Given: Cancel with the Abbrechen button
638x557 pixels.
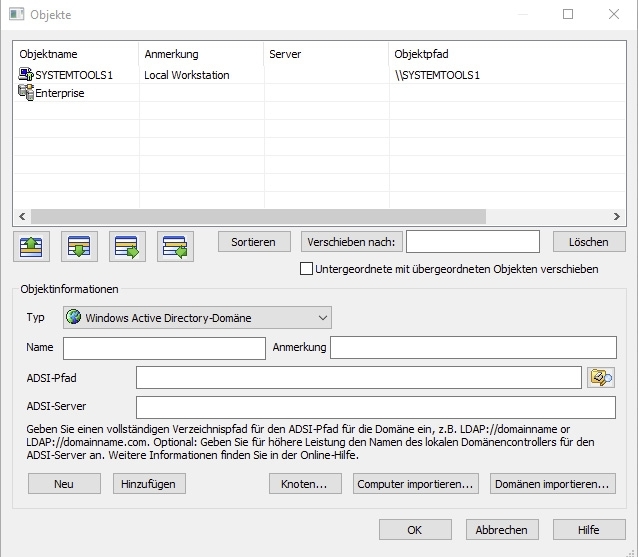Looking at the screenshot, I should tap(503, 530).
